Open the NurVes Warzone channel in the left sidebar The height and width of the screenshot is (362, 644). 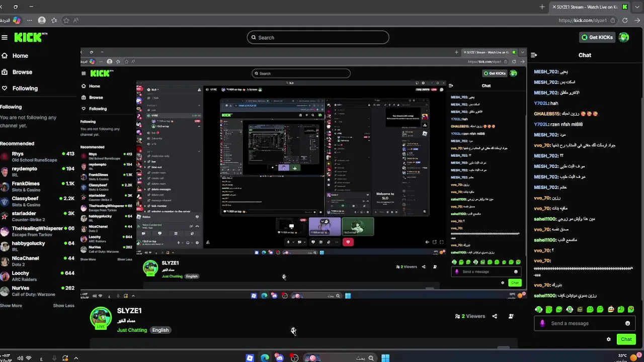coord(37,291)
